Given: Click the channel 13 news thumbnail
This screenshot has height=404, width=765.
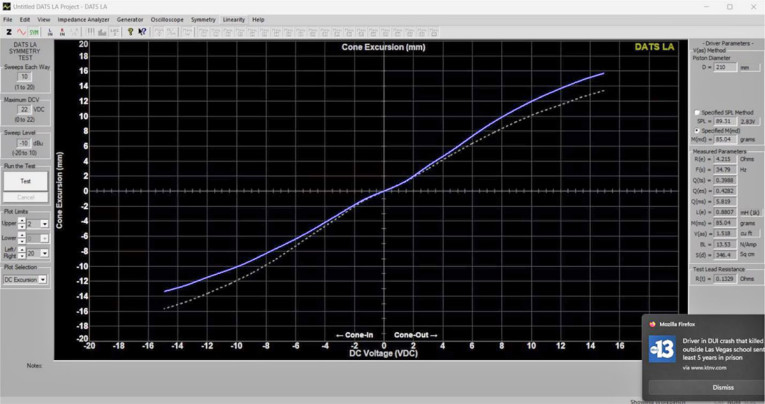Looking at the screenshot, I should [x=661, y=350].
